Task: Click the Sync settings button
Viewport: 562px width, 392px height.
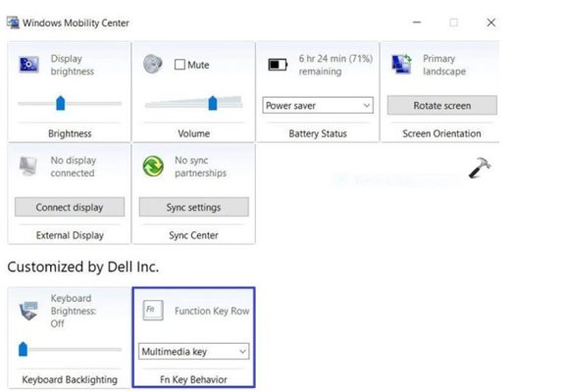Action: [x=193, y=207]
